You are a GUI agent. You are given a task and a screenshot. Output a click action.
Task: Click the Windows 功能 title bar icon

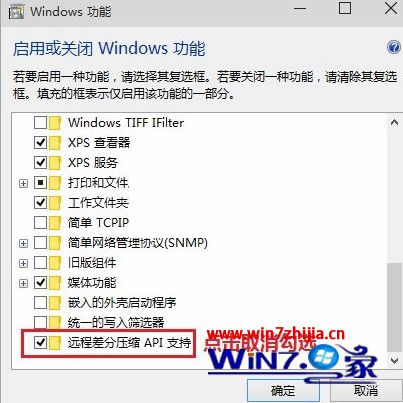(x=16, y=11)
